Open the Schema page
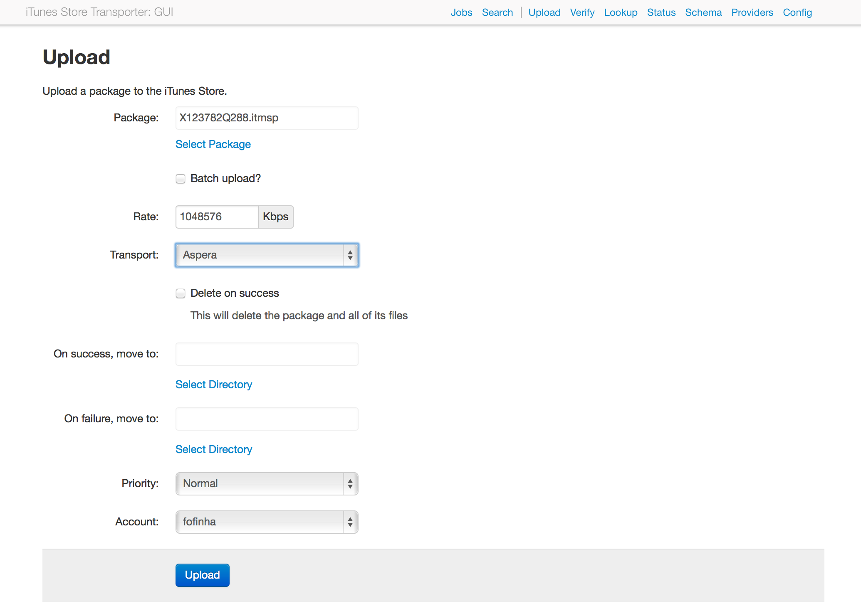861x616 pixels. [703, 12]
